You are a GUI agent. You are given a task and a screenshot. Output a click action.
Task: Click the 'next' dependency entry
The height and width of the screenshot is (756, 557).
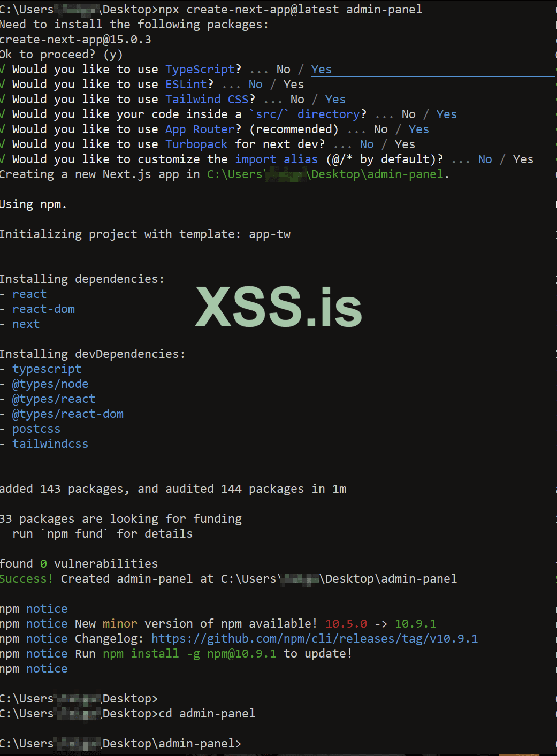click(x=26, y=324)
